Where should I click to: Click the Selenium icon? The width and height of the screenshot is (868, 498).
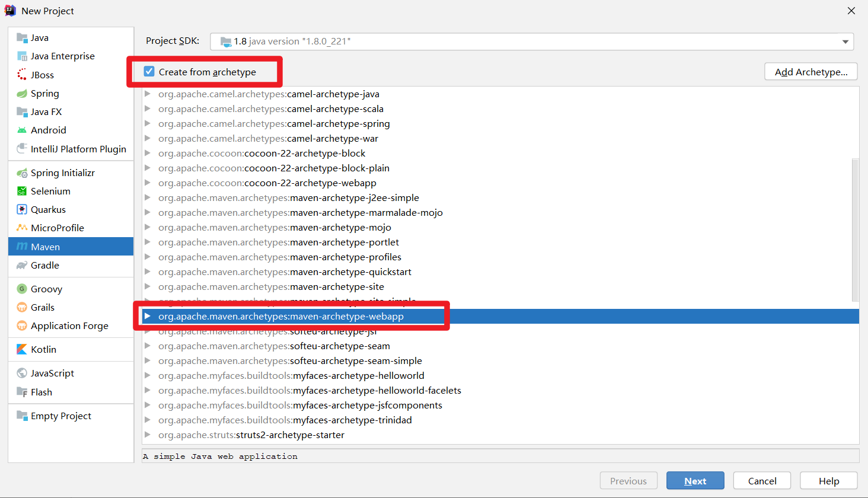tap(22, 191)
